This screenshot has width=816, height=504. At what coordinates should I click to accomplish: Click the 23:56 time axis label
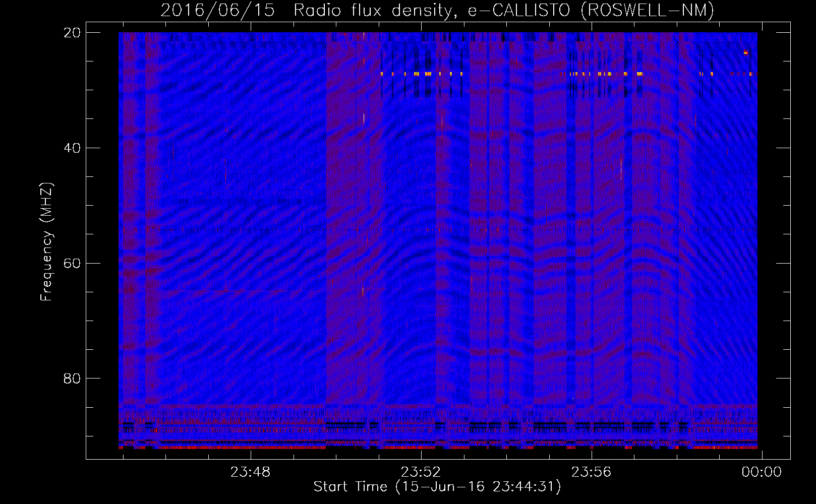click(591, 472)
